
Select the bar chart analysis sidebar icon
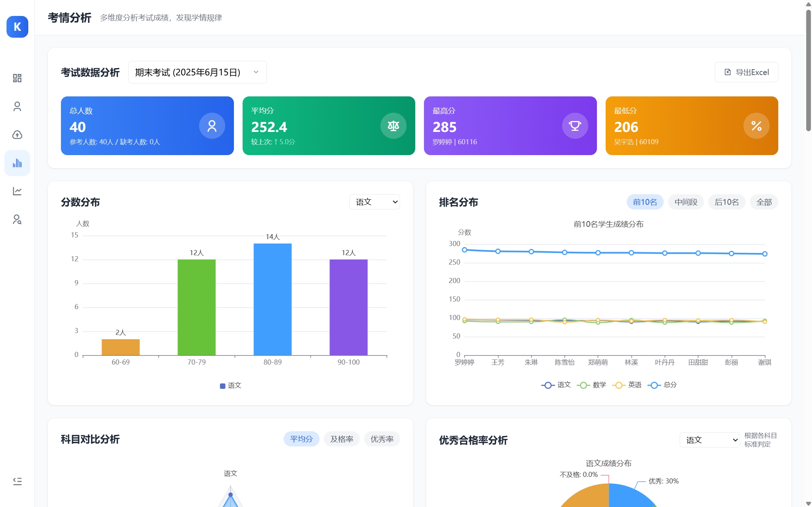[x=17, y=163]
